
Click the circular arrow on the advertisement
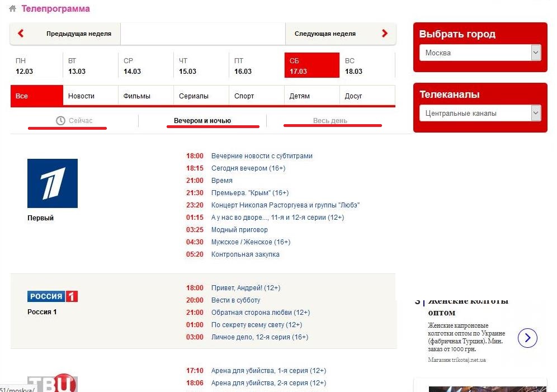pos(527,338)
